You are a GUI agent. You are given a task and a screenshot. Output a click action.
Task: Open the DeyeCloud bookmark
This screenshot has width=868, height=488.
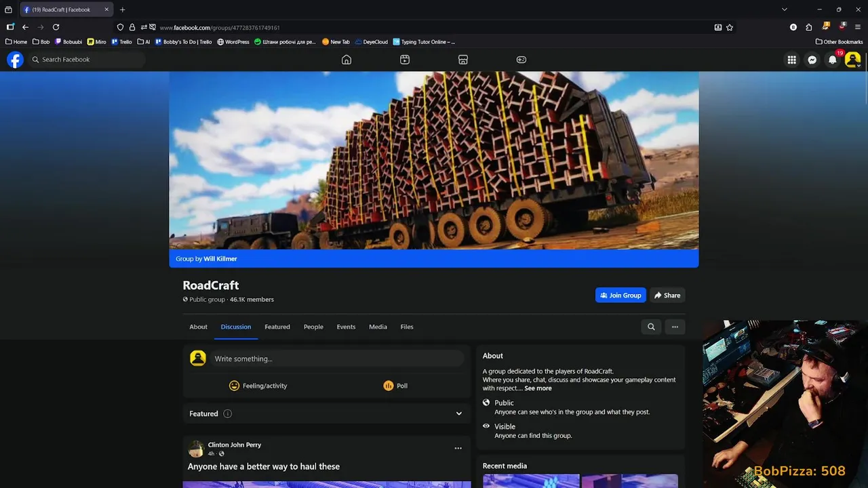point(372,42)
